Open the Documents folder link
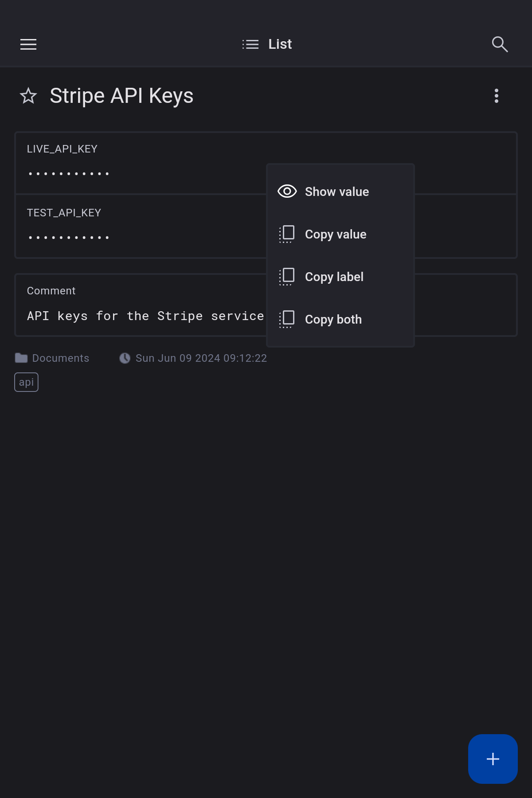The height and width of the screenshot is (798, 532). (61, 358)
